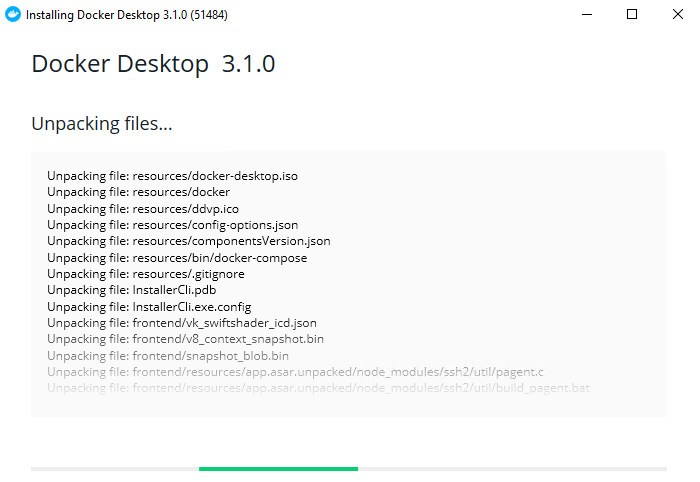This screenshot has width=700, height=482.
Task: Select the "resources/docker" log line
Action: [138, 192]
